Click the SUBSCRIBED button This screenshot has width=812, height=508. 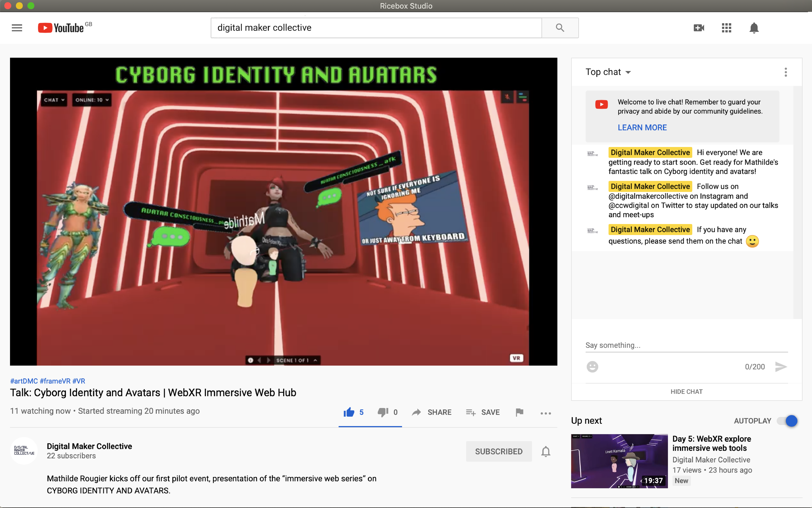click(x=499, y=452)
